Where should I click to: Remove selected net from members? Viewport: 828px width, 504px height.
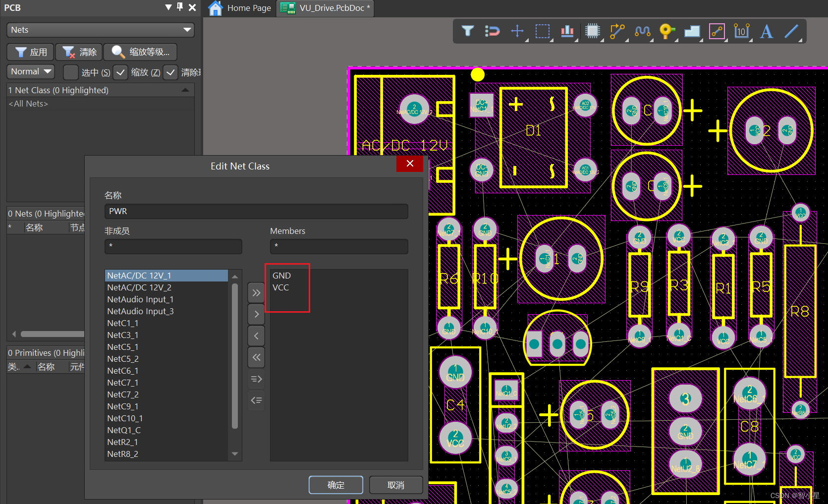pyautogui.click(x=256, y=336)
